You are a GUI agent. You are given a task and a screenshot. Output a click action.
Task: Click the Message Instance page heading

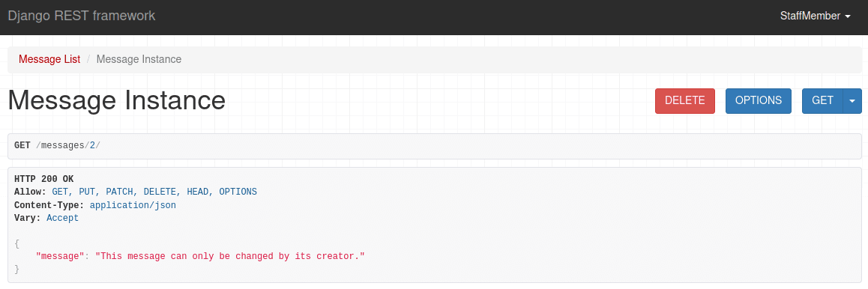pos(117,100)
